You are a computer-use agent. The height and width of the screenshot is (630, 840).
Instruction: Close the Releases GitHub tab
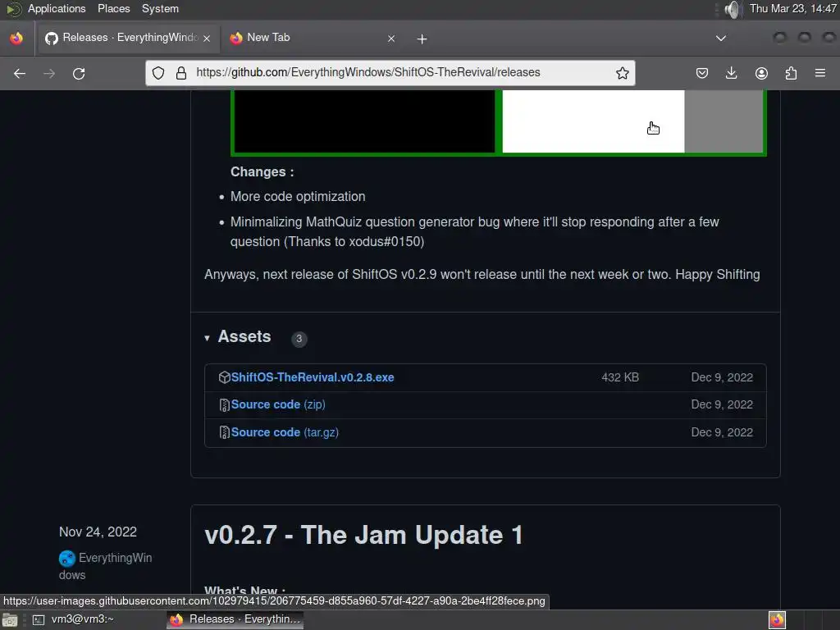pyautogui.click(x=207, y=38)
